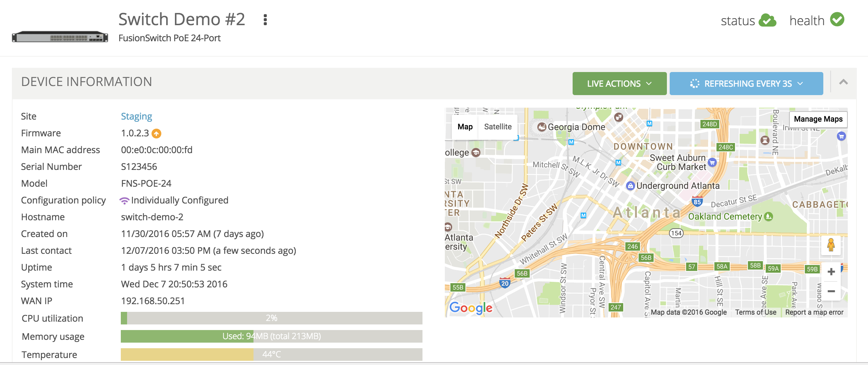Click the Interstate 85 shield on map

[697, 201]
